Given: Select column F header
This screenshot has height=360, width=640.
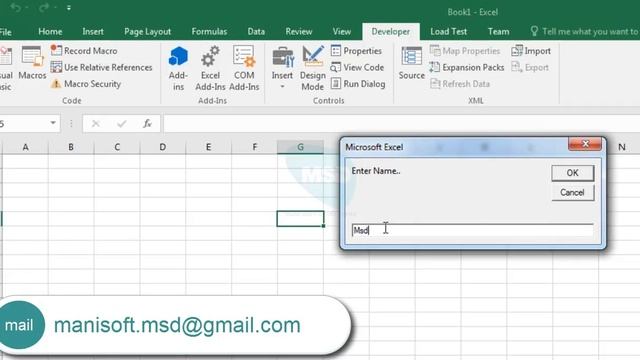Looking at the screenshot, I should [254, 147].
